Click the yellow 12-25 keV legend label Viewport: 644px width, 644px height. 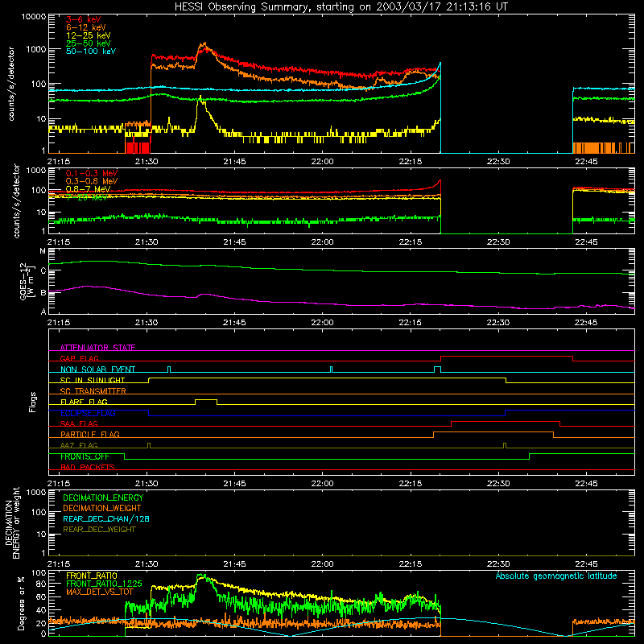tap(89, 35)
